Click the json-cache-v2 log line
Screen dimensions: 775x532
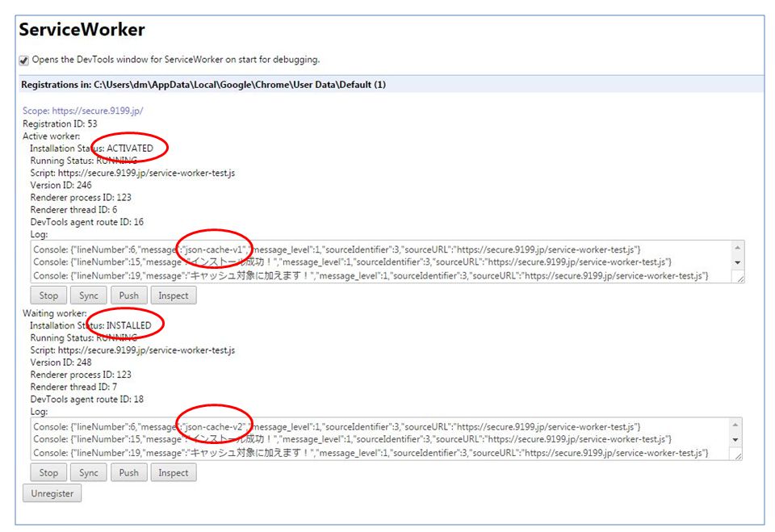click(337, 427)
